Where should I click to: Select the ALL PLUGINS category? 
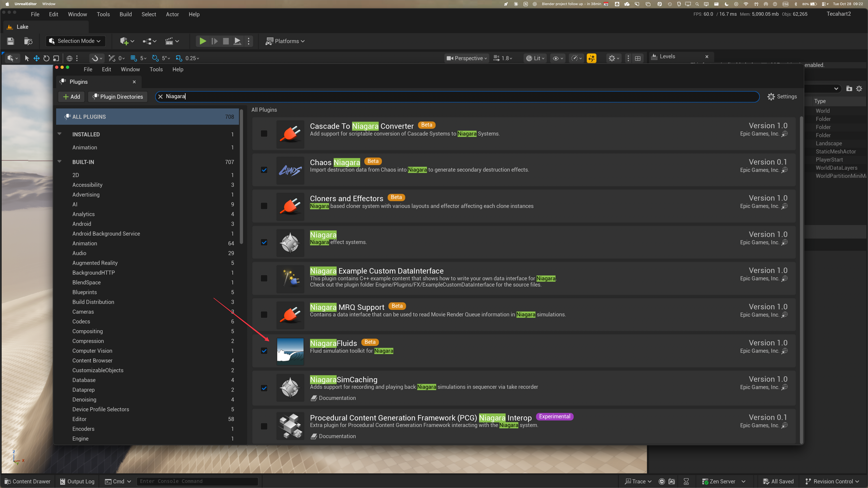tap(148, 117)
